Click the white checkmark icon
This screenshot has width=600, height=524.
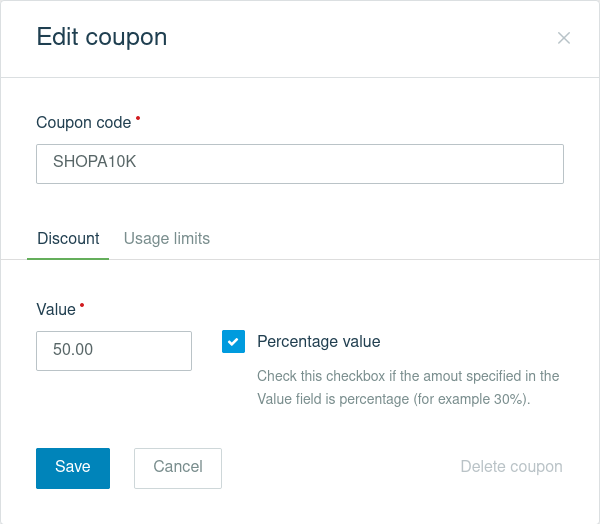point(233,342)
